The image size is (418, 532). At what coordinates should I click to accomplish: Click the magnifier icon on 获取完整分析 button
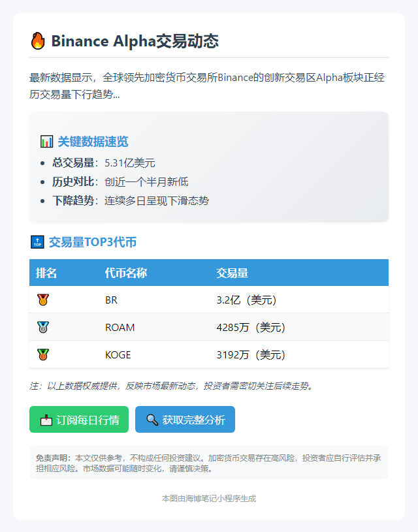[152, 420]
